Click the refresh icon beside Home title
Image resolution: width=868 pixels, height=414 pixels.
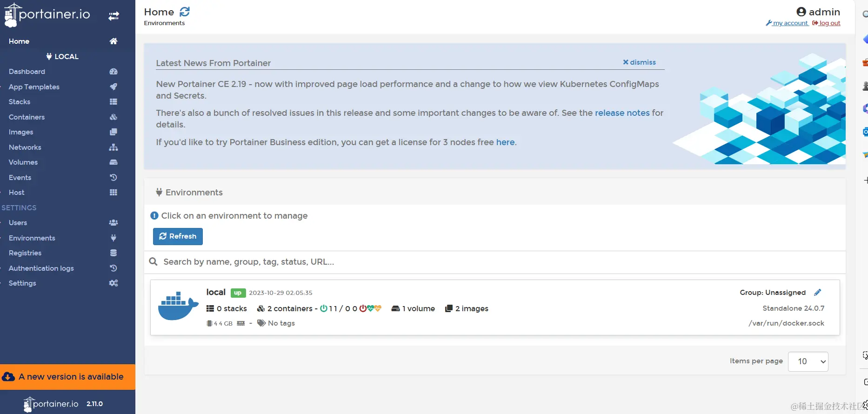point(185,12)
